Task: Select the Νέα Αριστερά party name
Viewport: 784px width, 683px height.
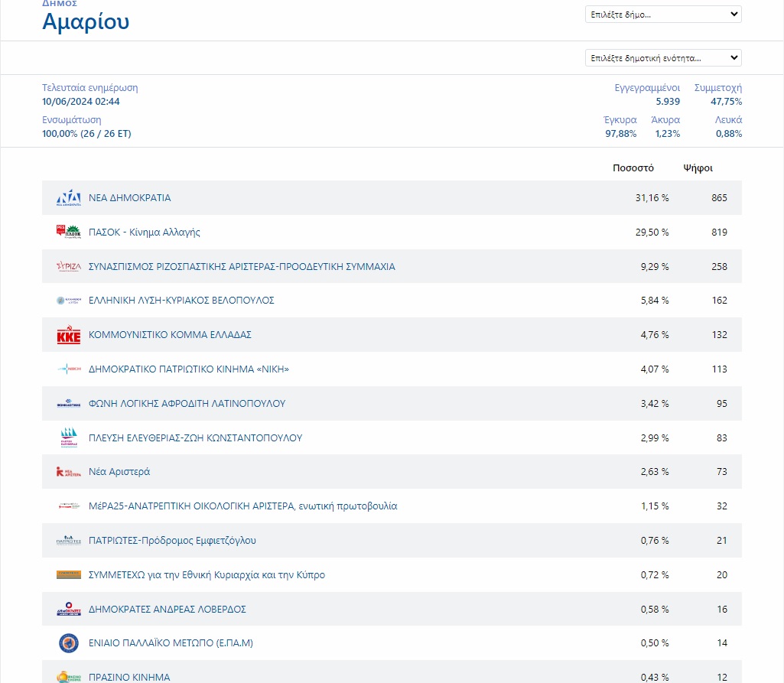Action: click(x=119, y=472)
